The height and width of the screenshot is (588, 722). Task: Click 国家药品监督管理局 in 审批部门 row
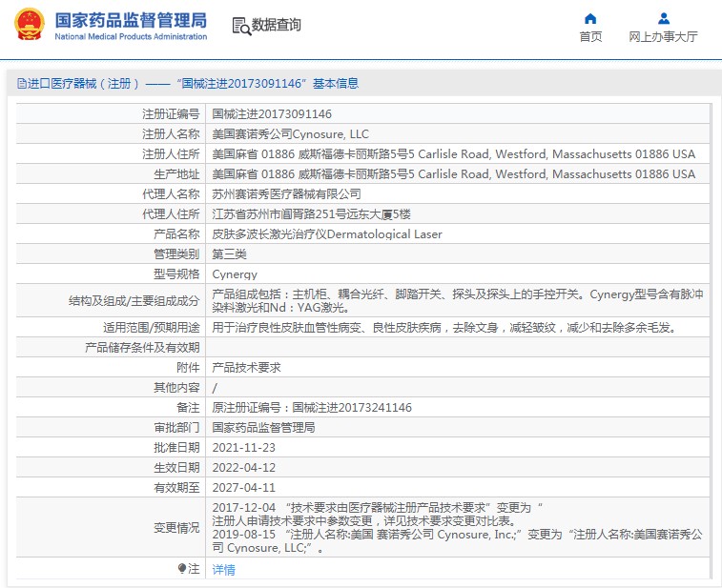coord(263,428)
